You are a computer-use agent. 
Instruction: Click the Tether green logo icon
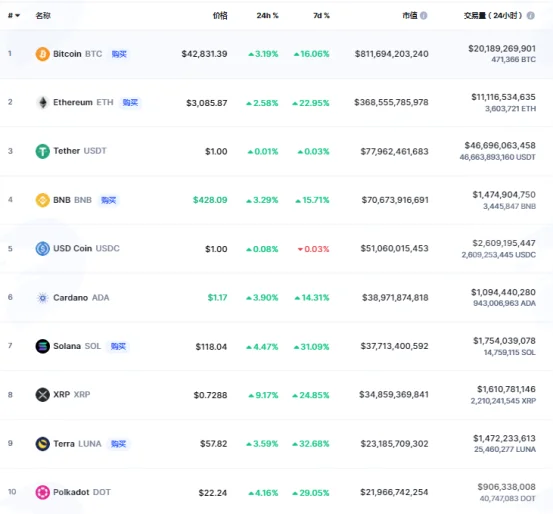pyautogui.click(x=42, y=152)
